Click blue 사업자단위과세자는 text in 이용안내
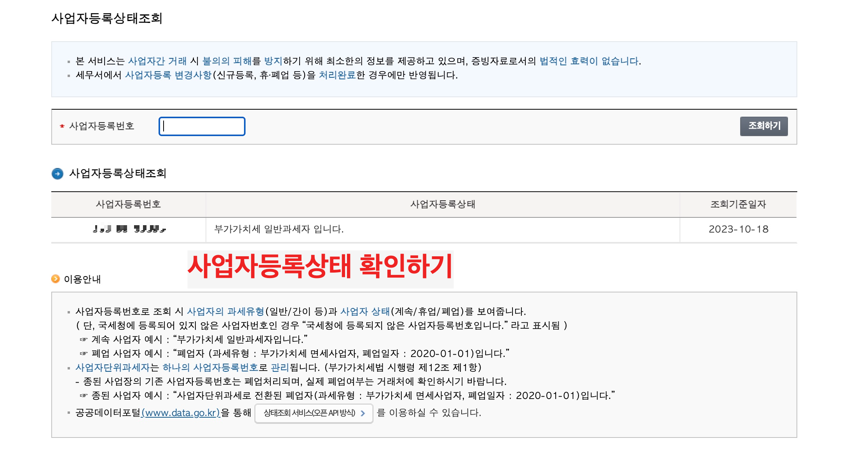 (113, 367)
